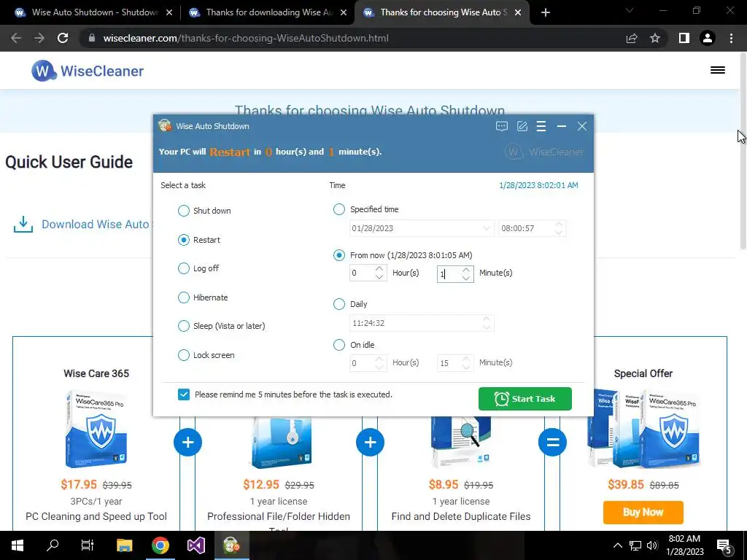Go back in Chrome
747x560 pixels.
tap(16, 38)
